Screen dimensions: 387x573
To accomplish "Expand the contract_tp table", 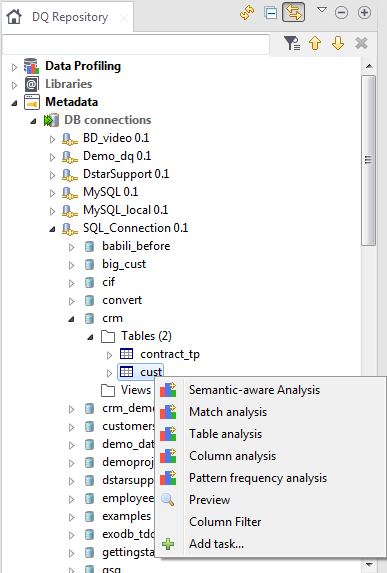I will (x=109, y=355).
